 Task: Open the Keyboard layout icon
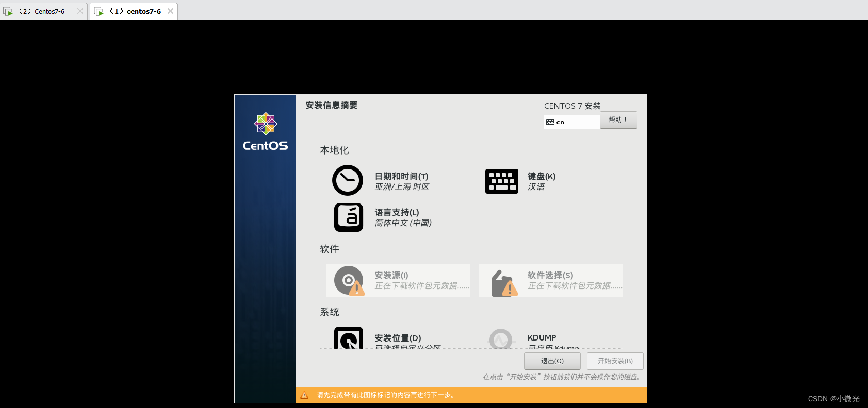501,181
